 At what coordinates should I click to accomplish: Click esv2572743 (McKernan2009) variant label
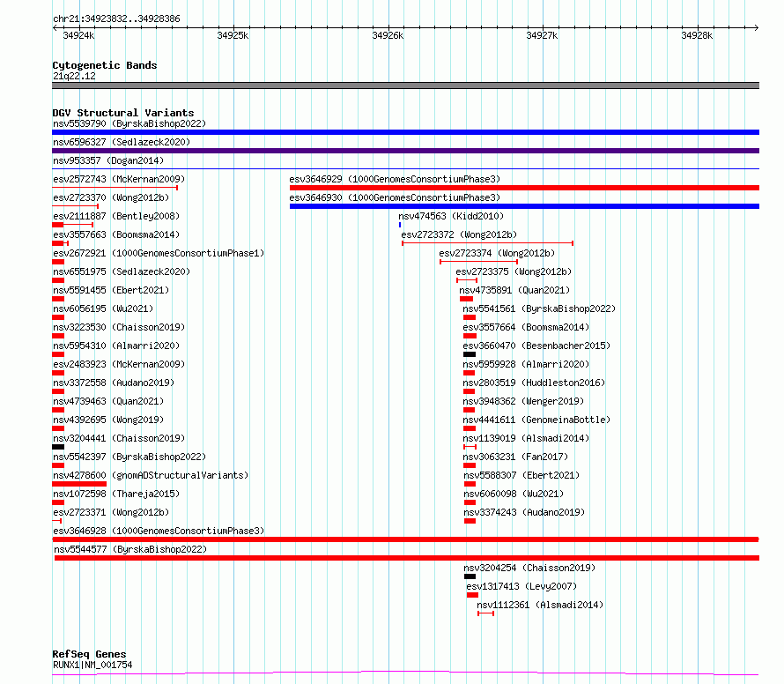point(119,179)
